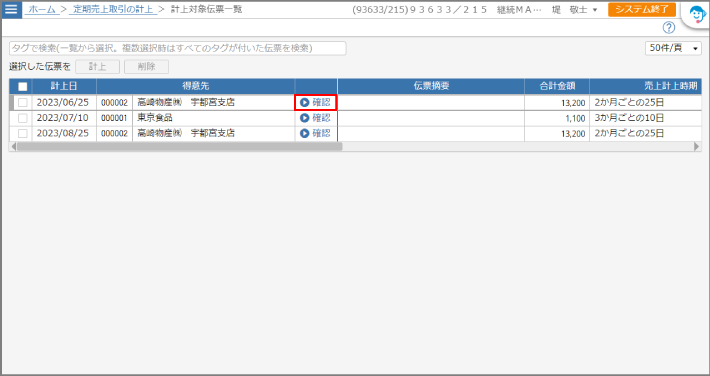Click the 計上日 column header
Screen dimensions: 710x376
pyautogui.click(x=64, y=86)
